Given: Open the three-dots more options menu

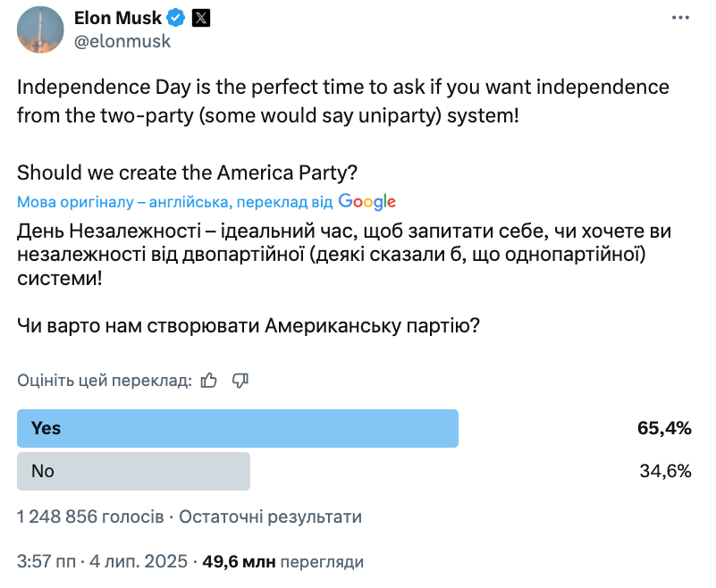Looking at the screenshot, I should 680,18.
